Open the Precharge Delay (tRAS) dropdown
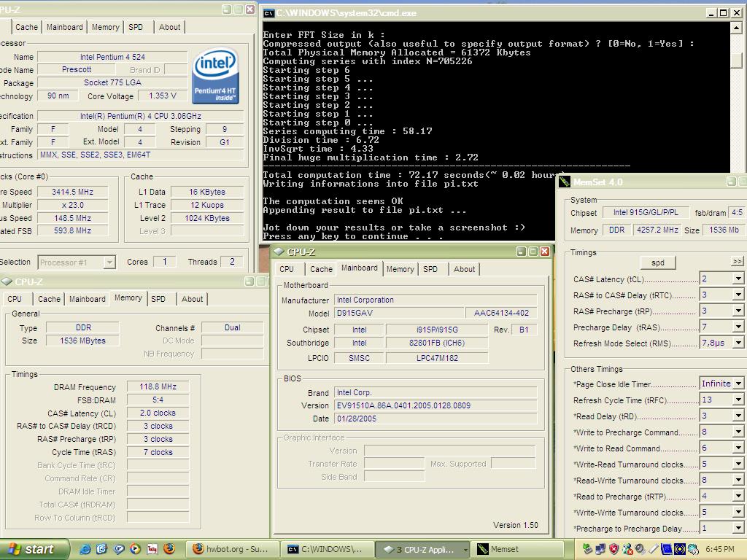This screenshot has height=560, width=747. [x=738, y=327]
